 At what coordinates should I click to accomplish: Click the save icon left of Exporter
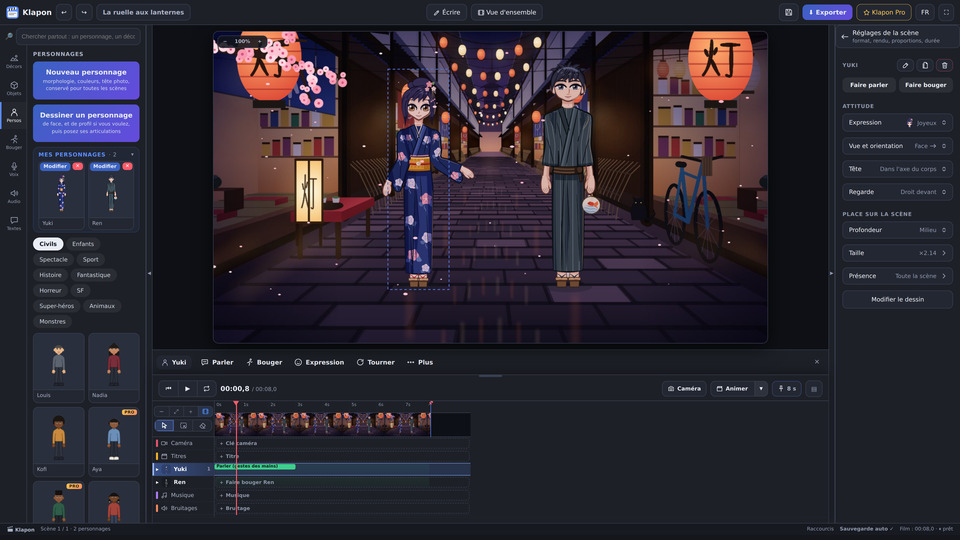click(789, 12)
